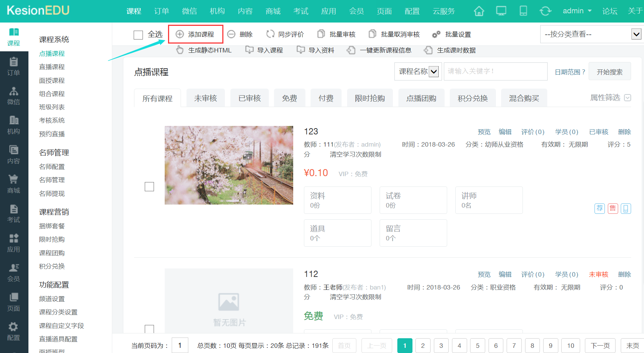Screen dimensions: 644x353
Task: Click 编辑 link for course 123
Action: [505, 132]
